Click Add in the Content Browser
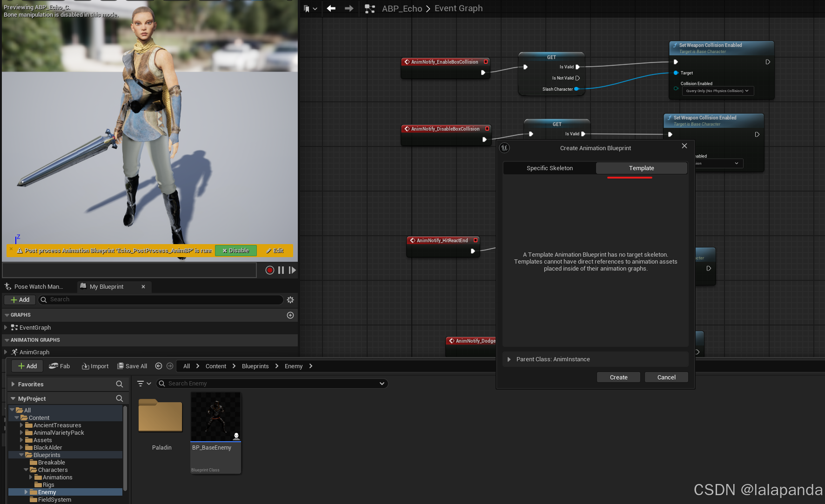Image resolution: width=825 pixels, height=504 pixels. 27,366
